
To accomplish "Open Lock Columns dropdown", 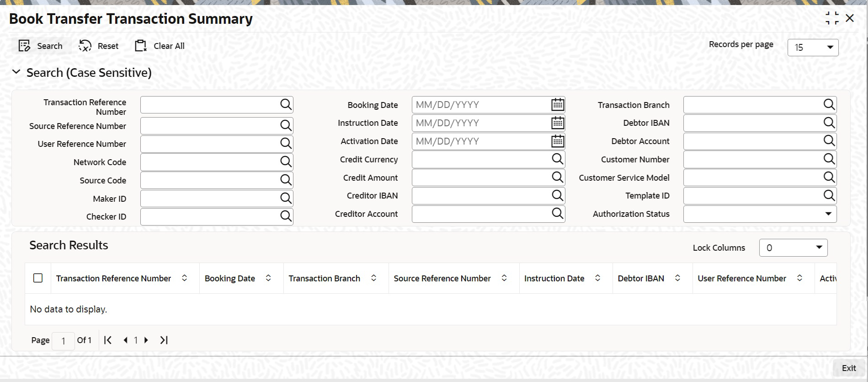I will point(793,247).
